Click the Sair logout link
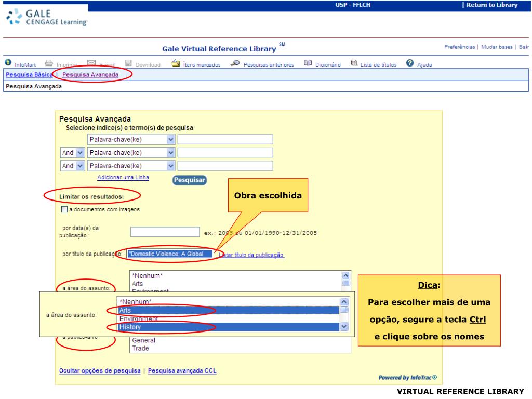The width and height of the screenshot is (532, 399). [x=524, y=47]
